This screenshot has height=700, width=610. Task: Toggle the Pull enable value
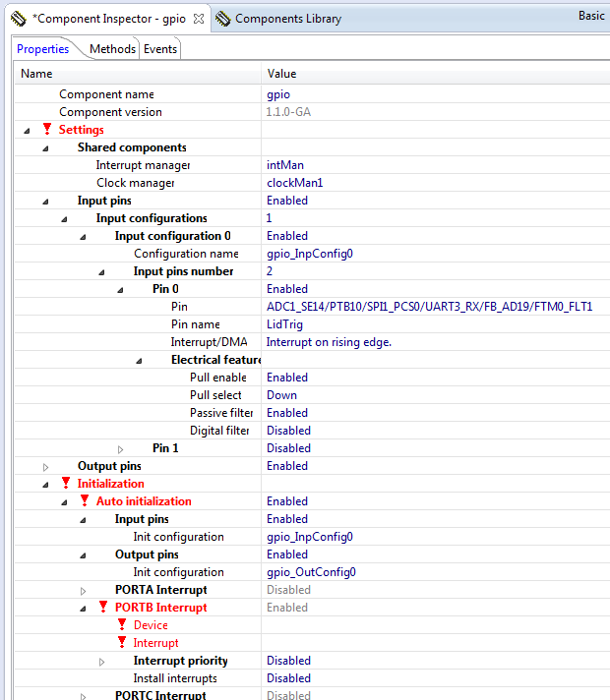pos(286,378)
